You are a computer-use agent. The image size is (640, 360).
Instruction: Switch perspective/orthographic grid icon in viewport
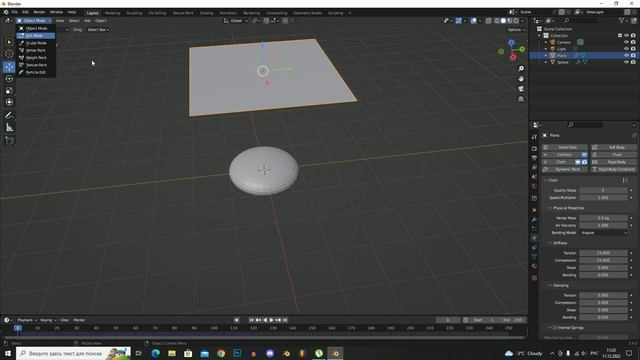521,99
